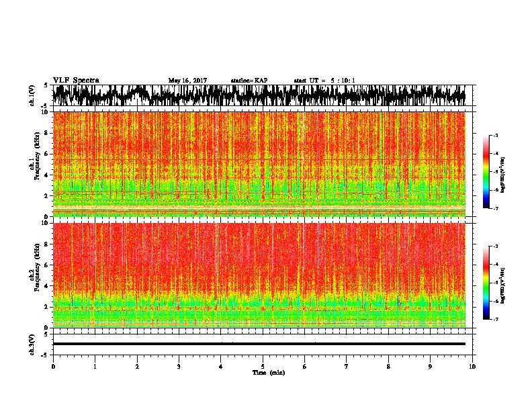
Task: Click the ch.2 spectrogram 10 kHz tick label
Action: coord(46,223)
